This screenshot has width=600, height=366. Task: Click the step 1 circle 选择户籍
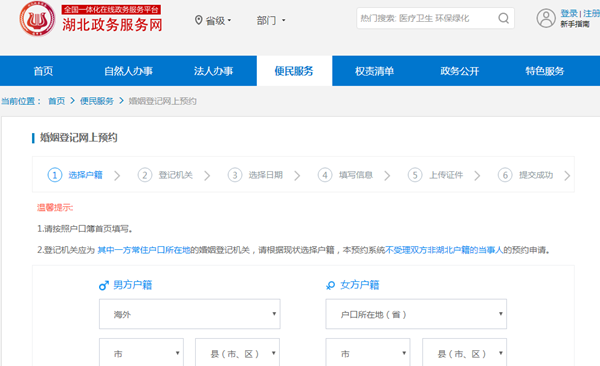tap(55, 175)
